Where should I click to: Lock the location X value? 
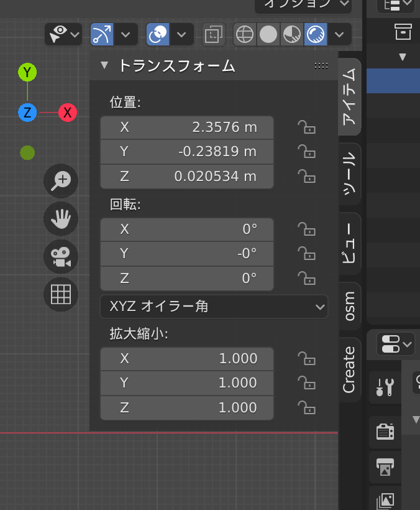click(306, 127)
